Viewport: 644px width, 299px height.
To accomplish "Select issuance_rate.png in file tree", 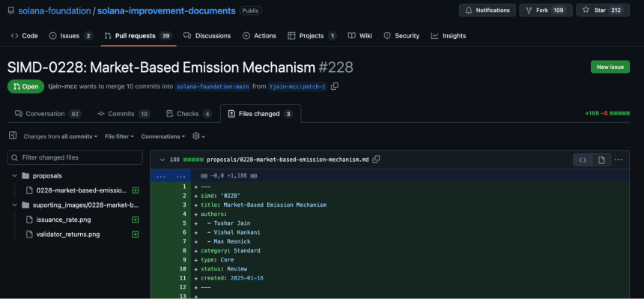I will coord(64,220).
